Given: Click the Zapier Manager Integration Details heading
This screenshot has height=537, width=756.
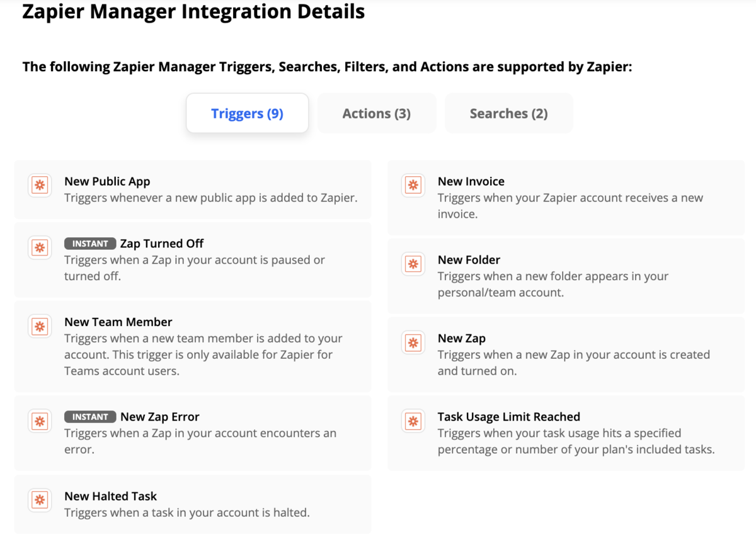Looking at the screenshot, I should coord(193,11).
